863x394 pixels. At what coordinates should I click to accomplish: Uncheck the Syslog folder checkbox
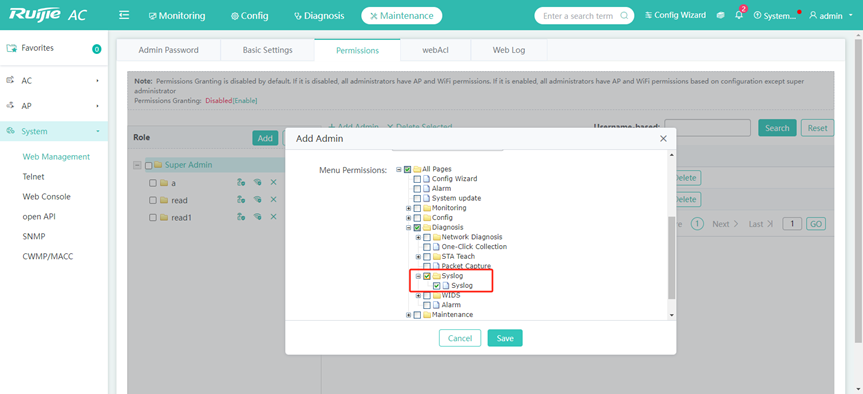click(x=427, y=276)
